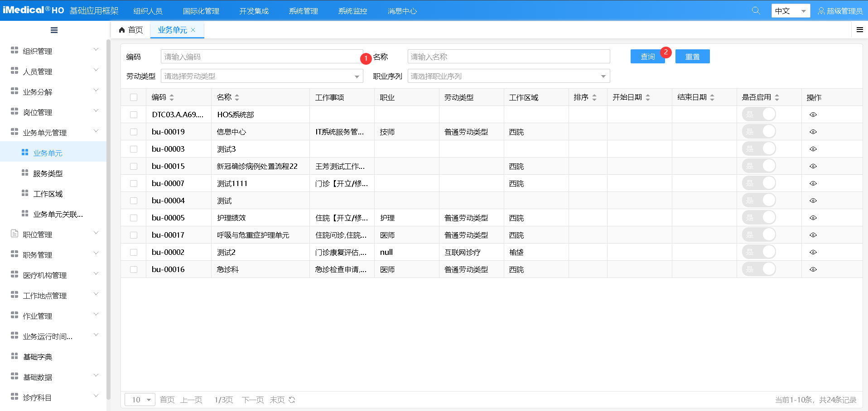Disable the enable switch for 护理绩效

point(759,217)
